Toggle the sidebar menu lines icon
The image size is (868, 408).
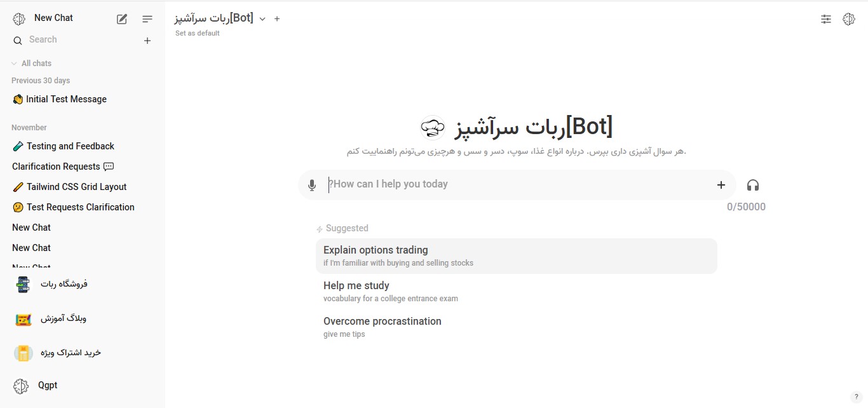(147, 19)
